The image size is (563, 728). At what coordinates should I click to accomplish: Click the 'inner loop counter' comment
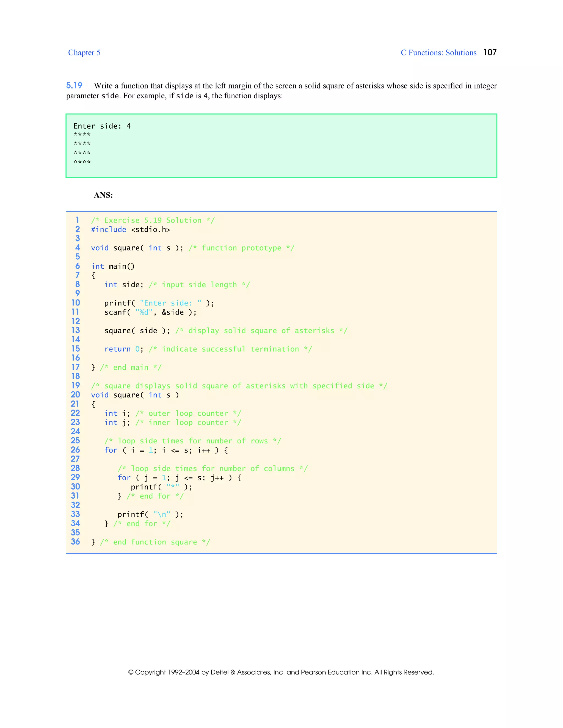(188, 423)
